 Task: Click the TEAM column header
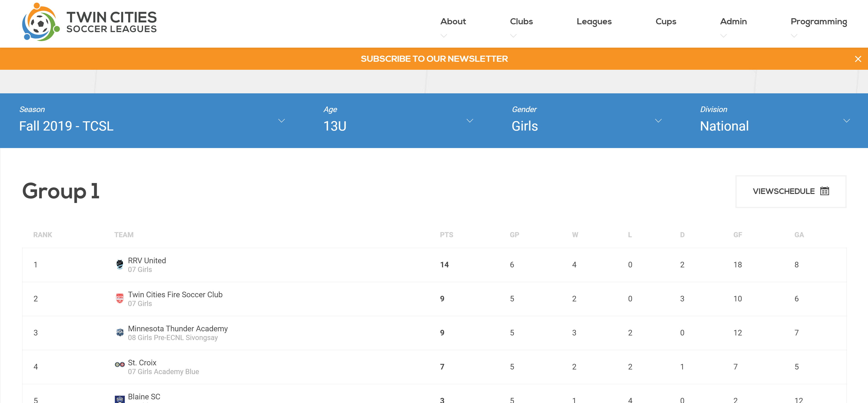click(124, 235)
